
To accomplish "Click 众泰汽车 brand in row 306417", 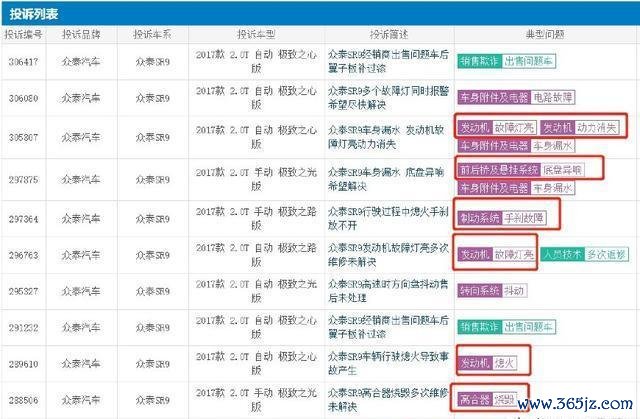I will coord(81,62).
